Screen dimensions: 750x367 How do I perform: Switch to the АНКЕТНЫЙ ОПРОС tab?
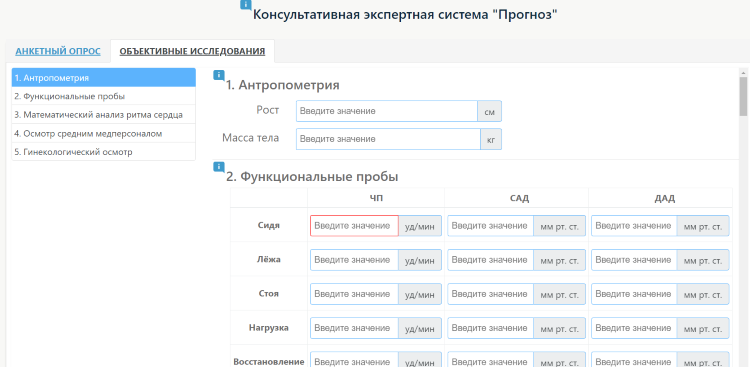click(58, 51)
